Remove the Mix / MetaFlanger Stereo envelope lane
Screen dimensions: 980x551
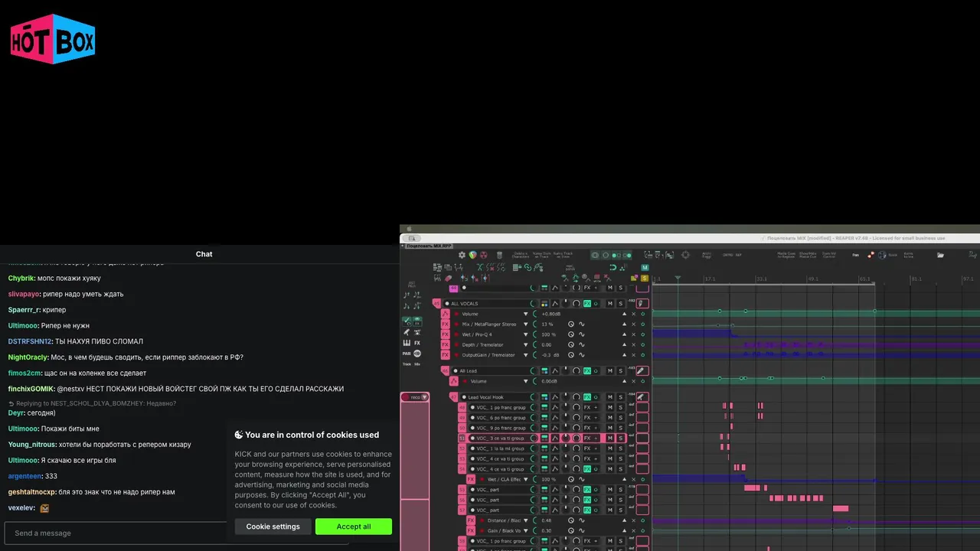coord(633,324)
